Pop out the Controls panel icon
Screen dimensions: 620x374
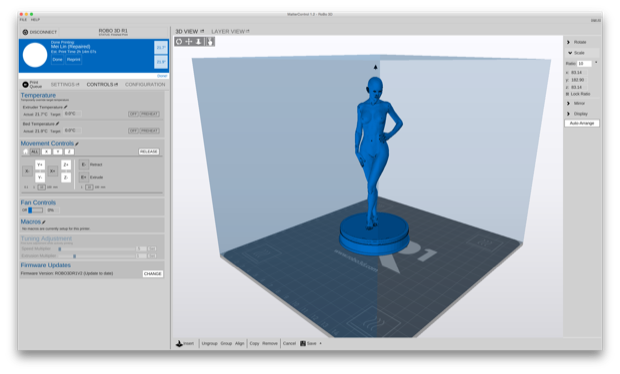coord(116,85)
